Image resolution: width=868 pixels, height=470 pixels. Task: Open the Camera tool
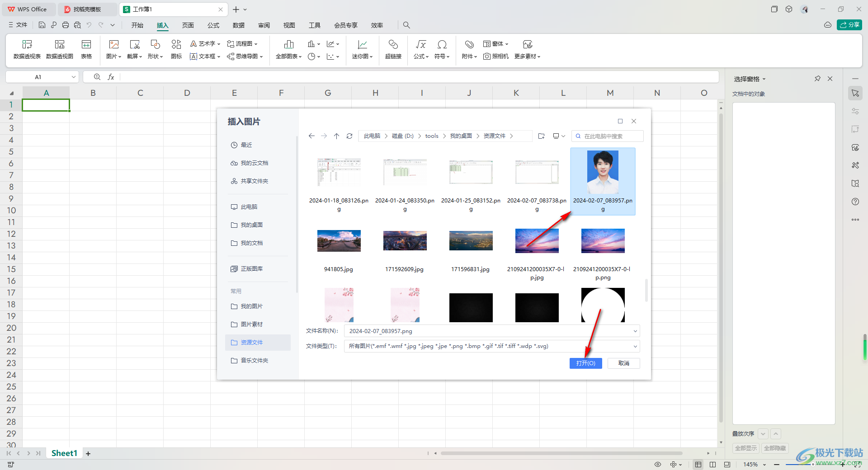pos(496,56)
